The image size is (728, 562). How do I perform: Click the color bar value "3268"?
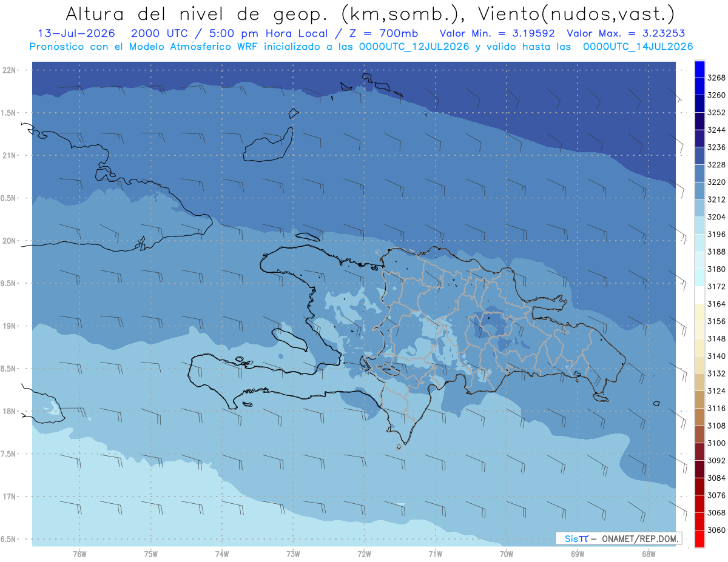(x=716, y=78)
